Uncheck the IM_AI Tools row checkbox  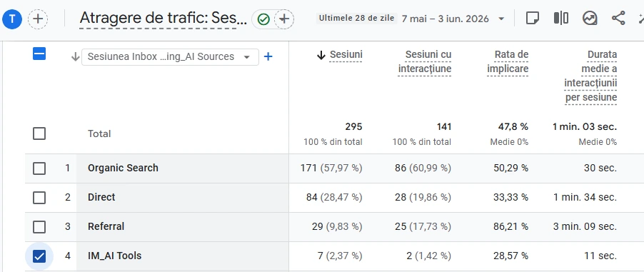pyautogui.click(x=39, y=256)
